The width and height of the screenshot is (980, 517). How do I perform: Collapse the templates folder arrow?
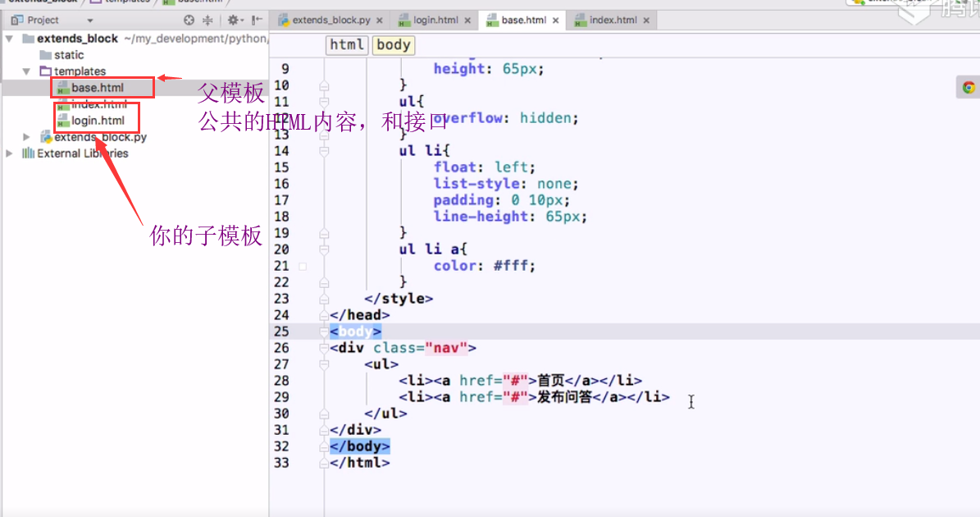pos(26,71)
